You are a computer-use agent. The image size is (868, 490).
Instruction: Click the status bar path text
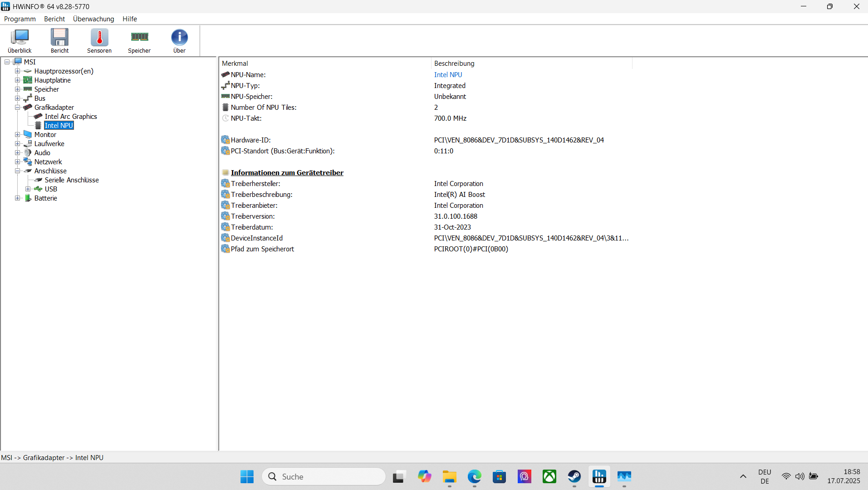(52, 458)
